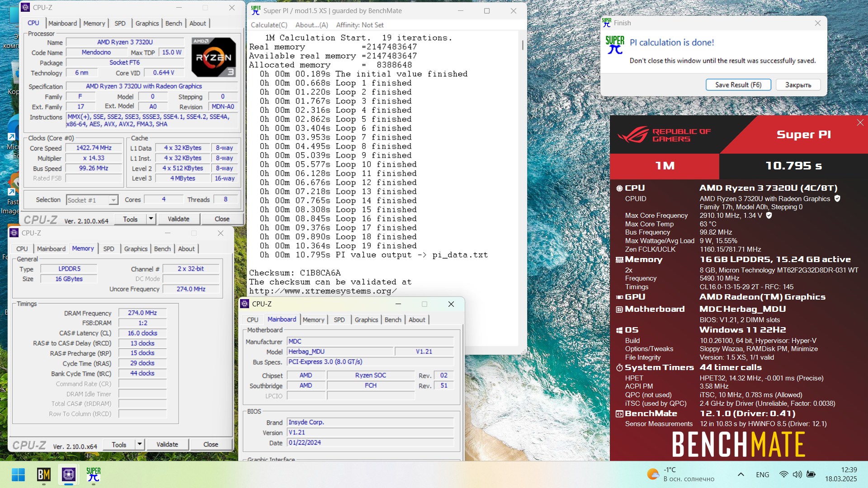Switch to CPU tab in Mainboard CPU-Z window
868x488 pixels.
pos(252,320)
